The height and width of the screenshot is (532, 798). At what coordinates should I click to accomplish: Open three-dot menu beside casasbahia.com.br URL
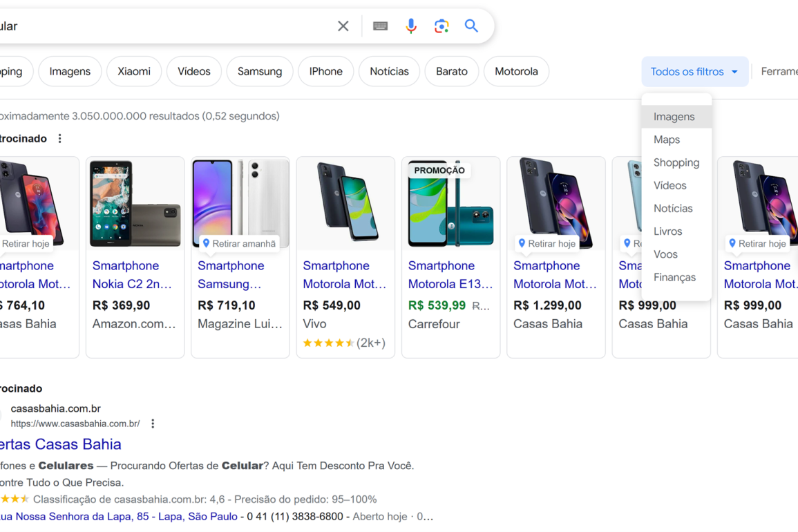tap(153, 424)
